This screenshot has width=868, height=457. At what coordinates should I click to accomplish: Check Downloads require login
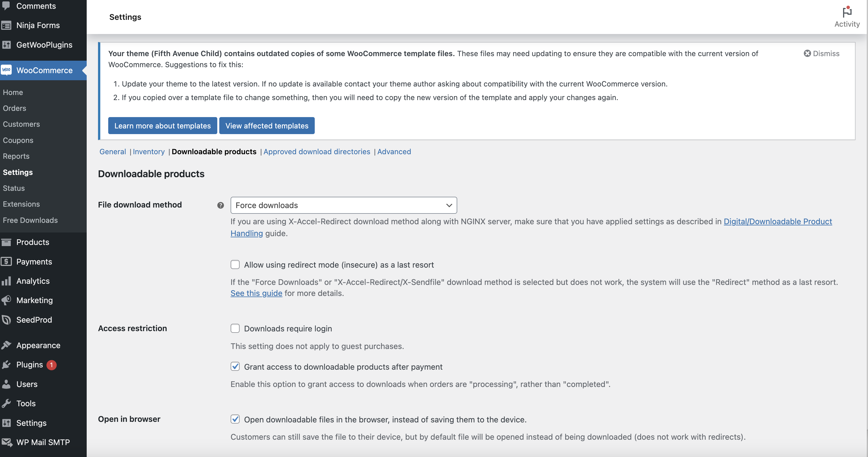(235, 328)
